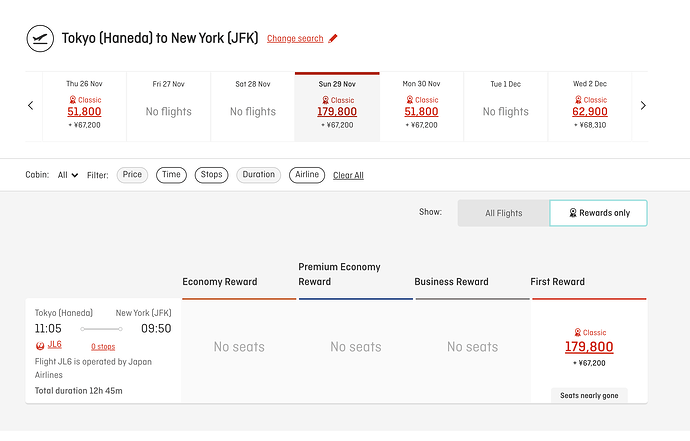Click the airplane departure icon in the header
The height and width of the screenshot is (441, 690).
coord(40,39)
